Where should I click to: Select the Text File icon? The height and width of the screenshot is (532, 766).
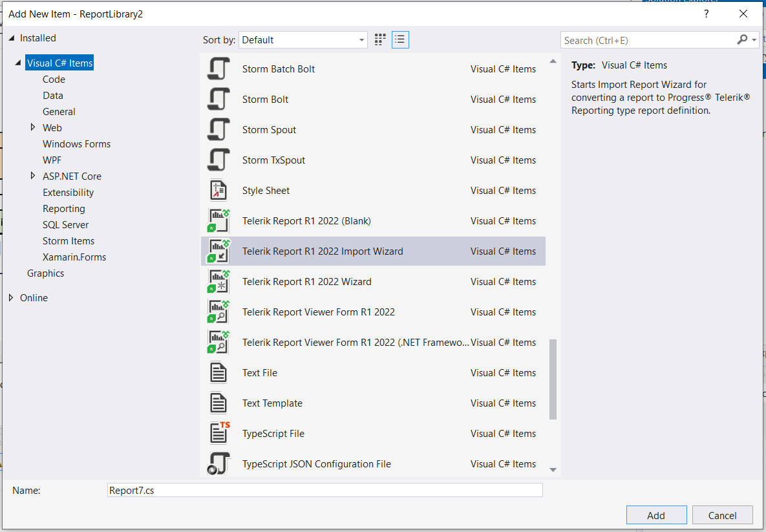[218, 373]
